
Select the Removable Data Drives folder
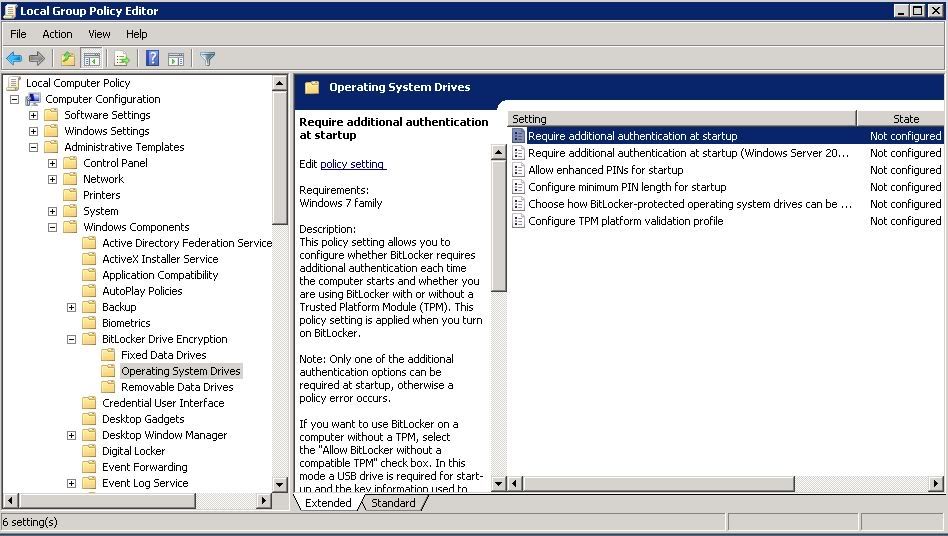[x=177, y=387]
